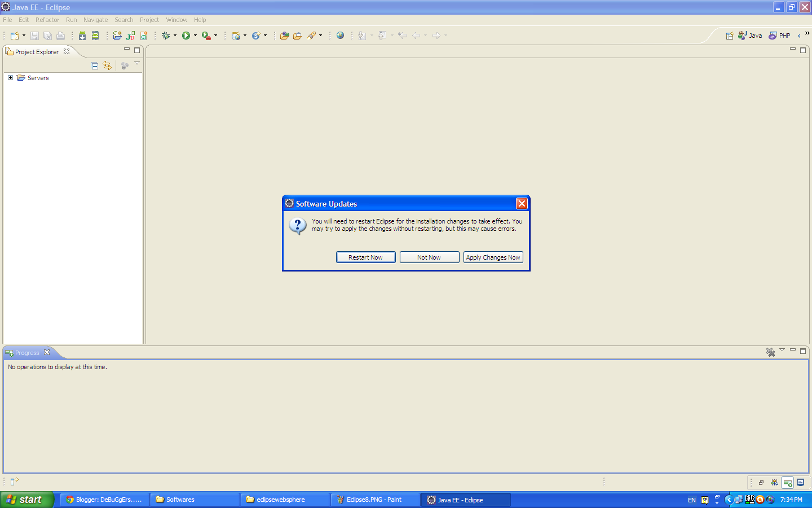Click Collapse All in Project Explorer
Screen dimensions: 812x508
click(x=95, y=66)
